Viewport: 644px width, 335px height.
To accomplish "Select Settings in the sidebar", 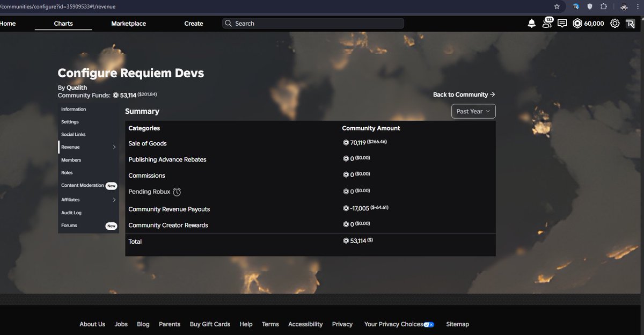I will pyautogui.click(x=70, y=122).
